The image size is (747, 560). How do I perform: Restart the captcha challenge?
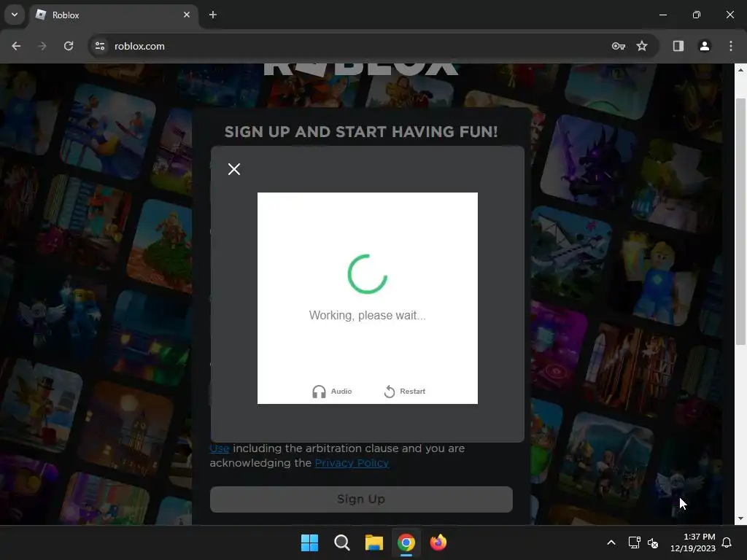click(x=404, y=392)
